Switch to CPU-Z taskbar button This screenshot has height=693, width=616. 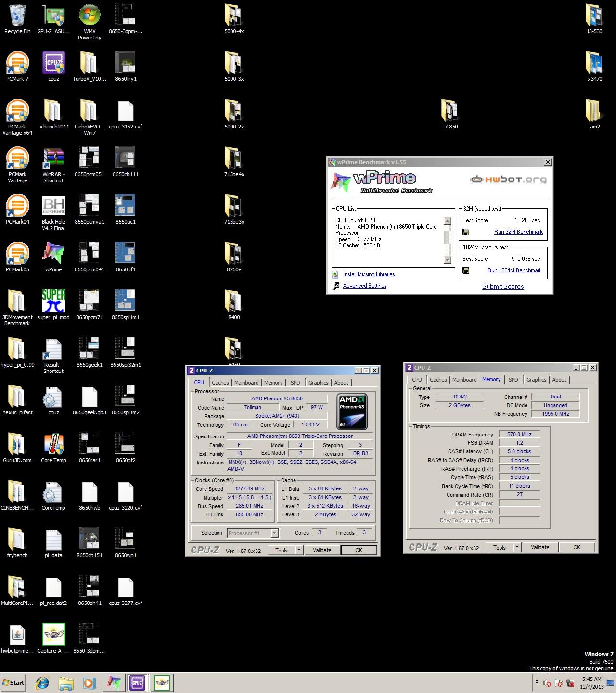pos(137,682)
